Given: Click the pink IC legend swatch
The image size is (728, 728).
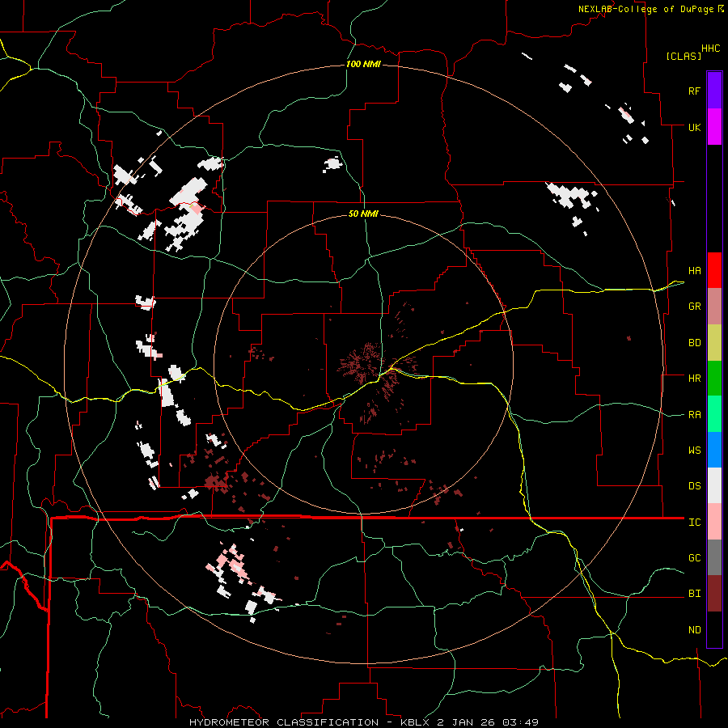Looking at the screenshot, I should 714,522.
